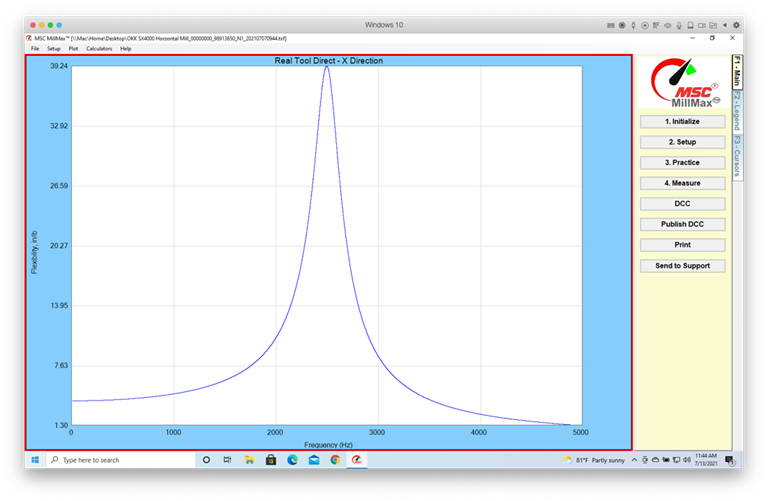
Task: Open Microsoft Store from the taskbar
Action: coord(271,460)
